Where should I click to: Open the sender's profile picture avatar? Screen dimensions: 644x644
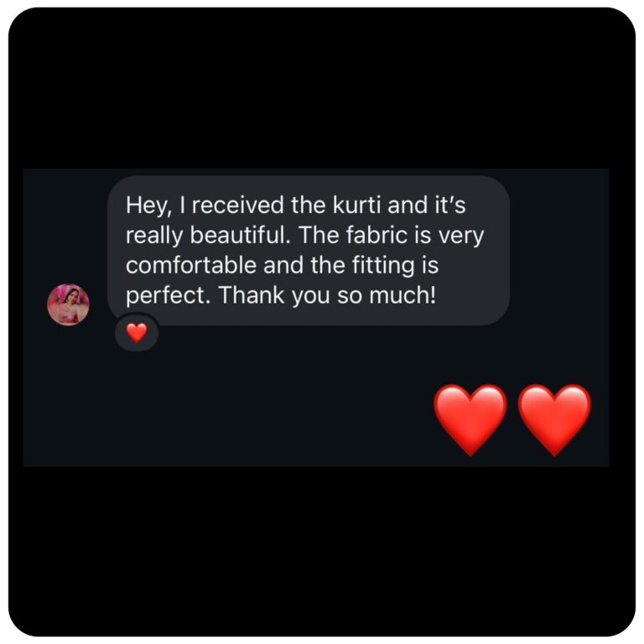point(68,304)
